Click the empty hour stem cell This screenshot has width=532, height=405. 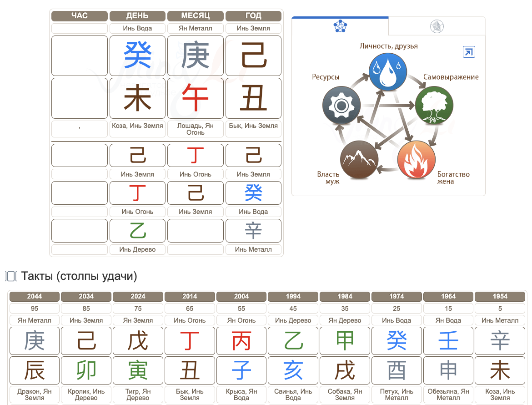[x=80, y=56]
